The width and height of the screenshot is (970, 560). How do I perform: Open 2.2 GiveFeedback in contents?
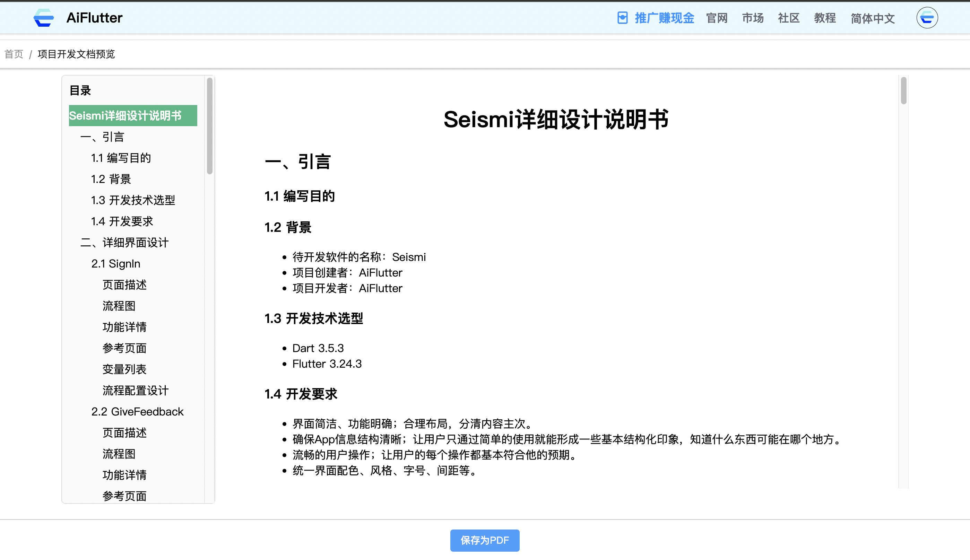click(x=137, y=412)
